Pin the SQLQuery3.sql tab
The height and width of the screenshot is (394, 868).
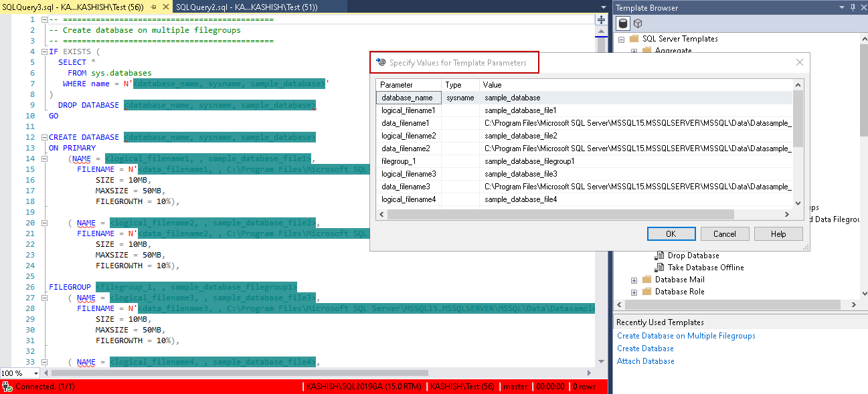coord(153,7)
